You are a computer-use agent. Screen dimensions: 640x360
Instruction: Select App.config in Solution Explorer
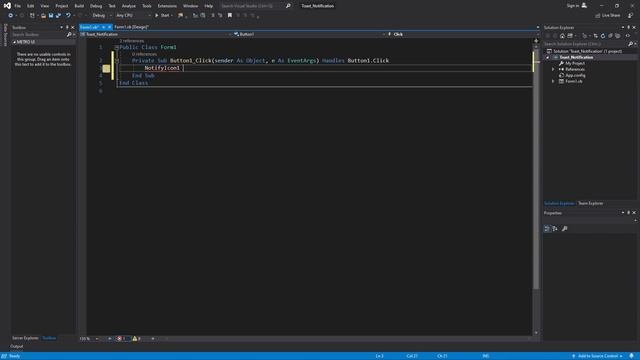(575, 76)
